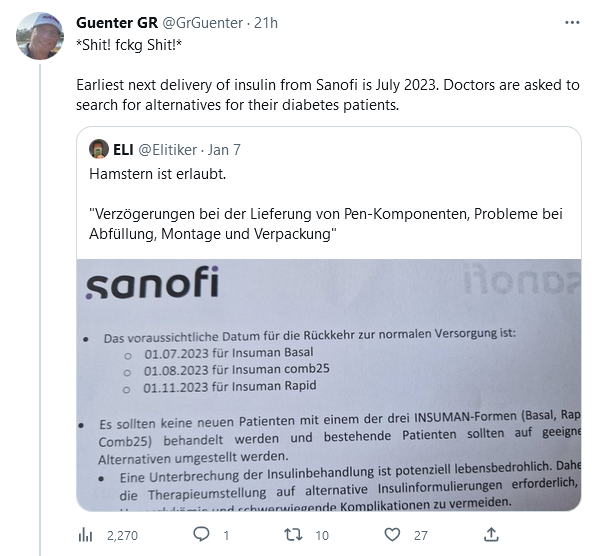Screen dimensions: 598x556
Task: Like the tweet with the heart icon
Action: coord(392,535)
